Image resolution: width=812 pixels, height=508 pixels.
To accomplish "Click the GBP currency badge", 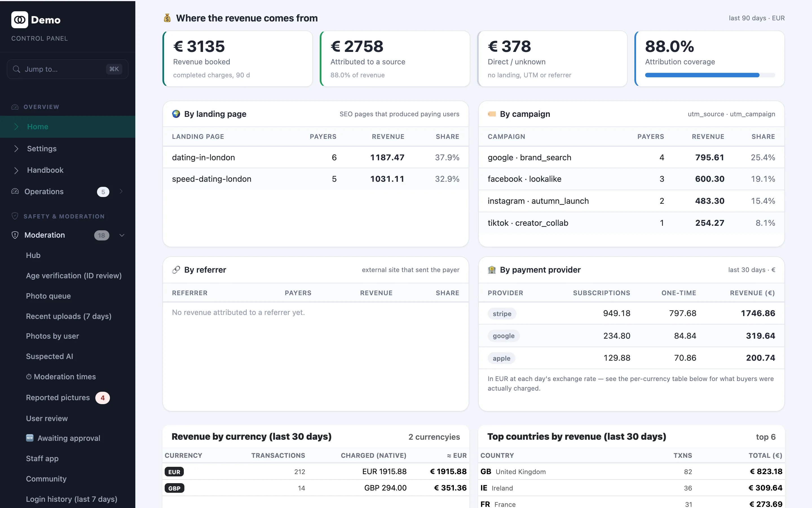I will 175,488.
